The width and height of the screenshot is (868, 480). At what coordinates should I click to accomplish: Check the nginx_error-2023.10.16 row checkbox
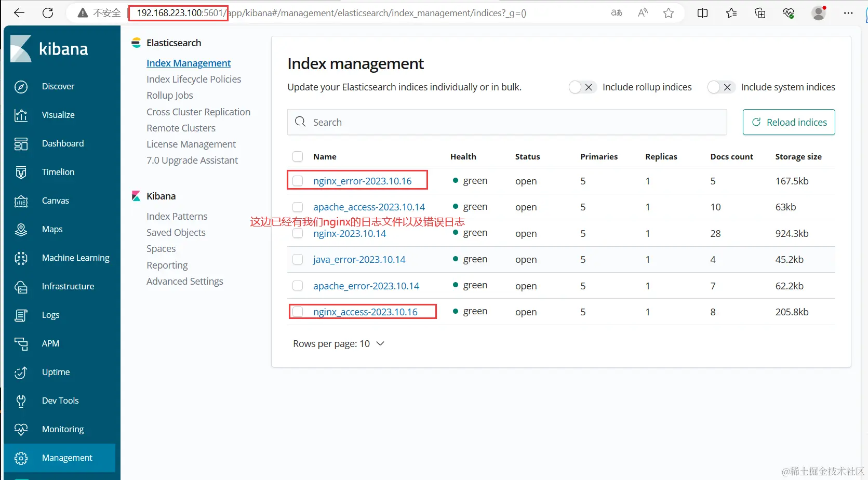pos(298,181)
